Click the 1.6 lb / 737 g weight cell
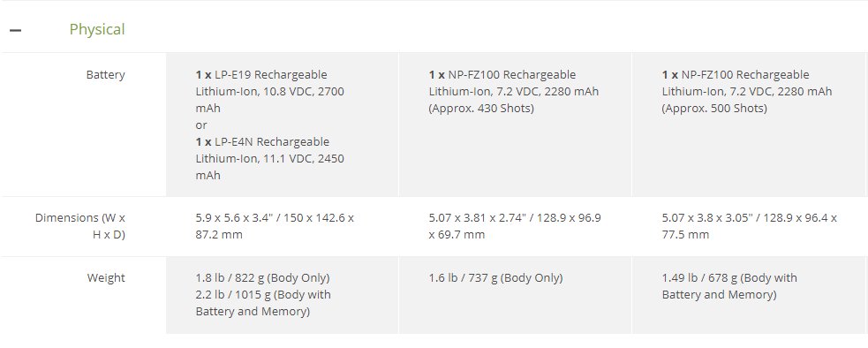The width and height of the screenshot is (868, 348). point(495,278)
